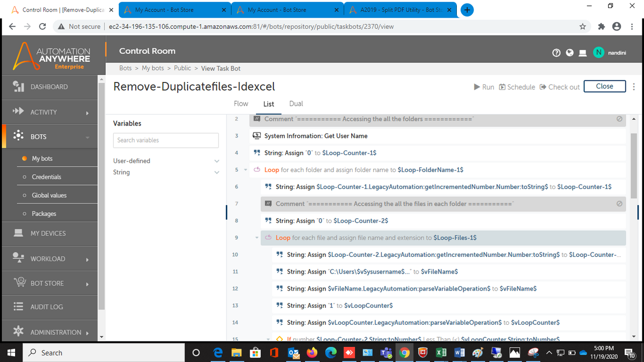
Task: Switch to List view tab
Action: coord(269,104)
